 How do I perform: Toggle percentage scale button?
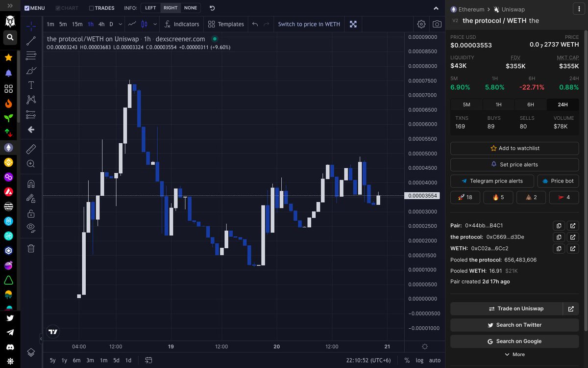click(x=407, y=360)
